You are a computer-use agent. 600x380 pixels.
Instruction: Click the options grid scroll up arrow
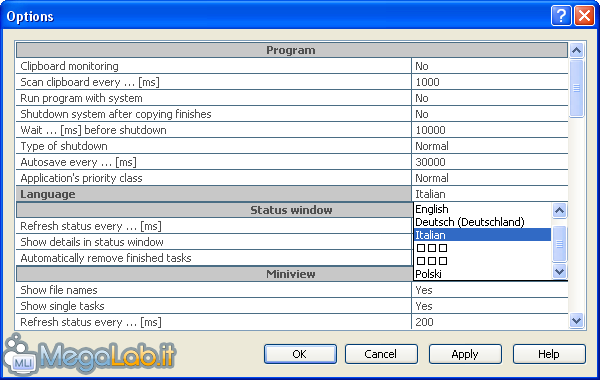coord(577,50)
